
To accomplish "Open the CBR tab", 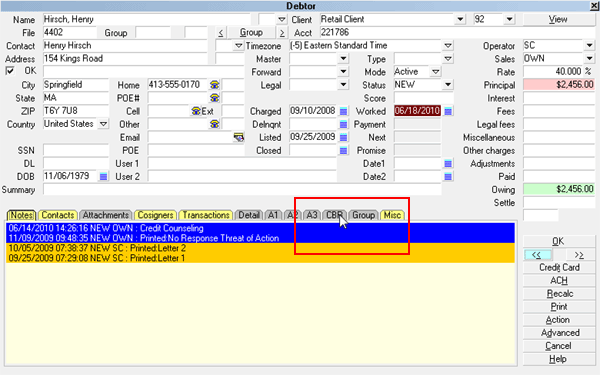I will point(334,215).
